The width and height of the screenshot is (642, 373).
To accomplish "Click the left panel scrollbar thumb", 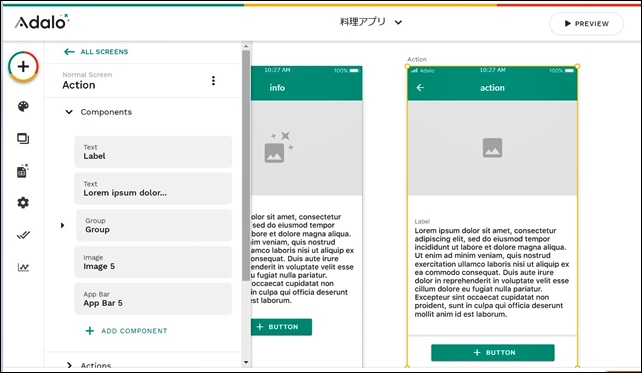I will (x=246, y=166).
